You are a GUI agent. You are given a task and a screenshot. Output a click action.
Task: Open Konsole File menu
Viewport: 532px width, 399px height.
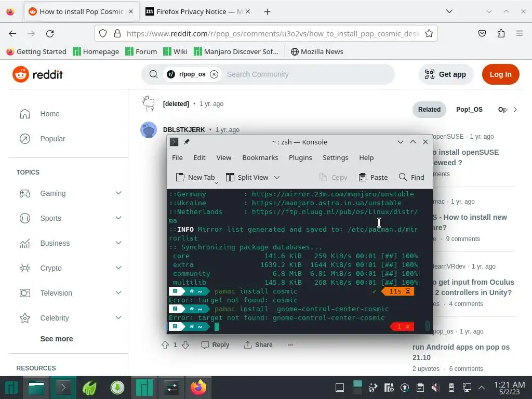177,158
